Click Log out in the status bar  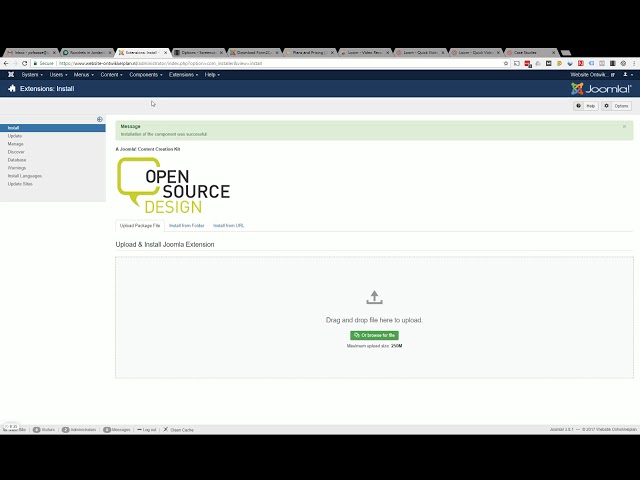pos(147,430)
